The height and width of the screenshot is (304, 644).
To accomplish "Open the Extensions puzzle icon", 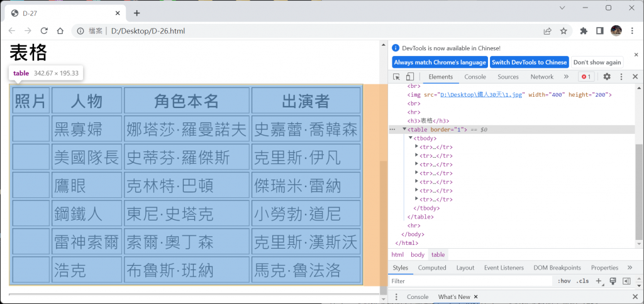I will (584, 31).
